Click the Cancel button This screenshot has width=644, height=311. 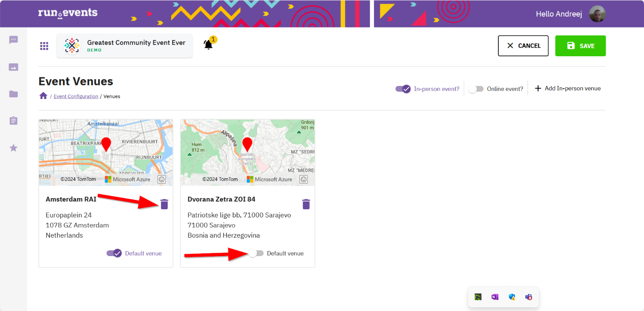point(523,46)
